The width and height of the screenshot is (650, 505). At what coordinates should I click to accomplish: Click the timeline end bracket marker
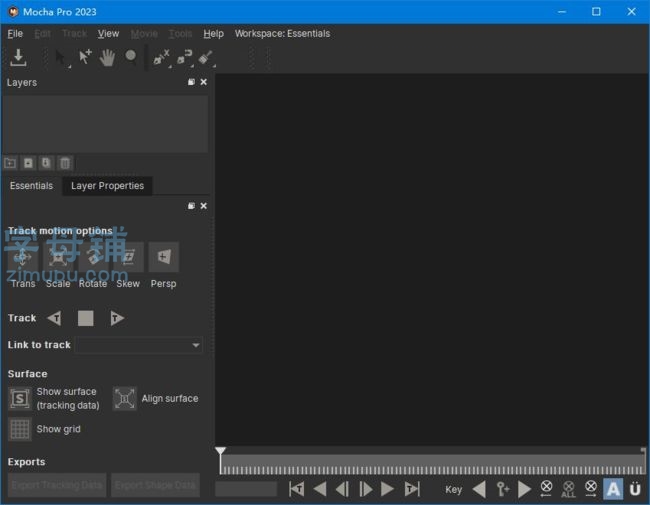click(x=643, y=451)
